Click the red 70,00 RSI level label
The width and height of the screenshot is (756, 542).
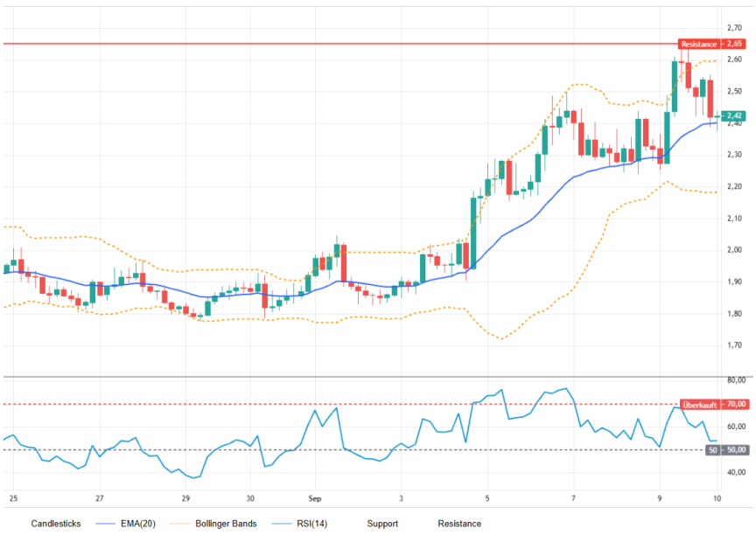(736, 405)
